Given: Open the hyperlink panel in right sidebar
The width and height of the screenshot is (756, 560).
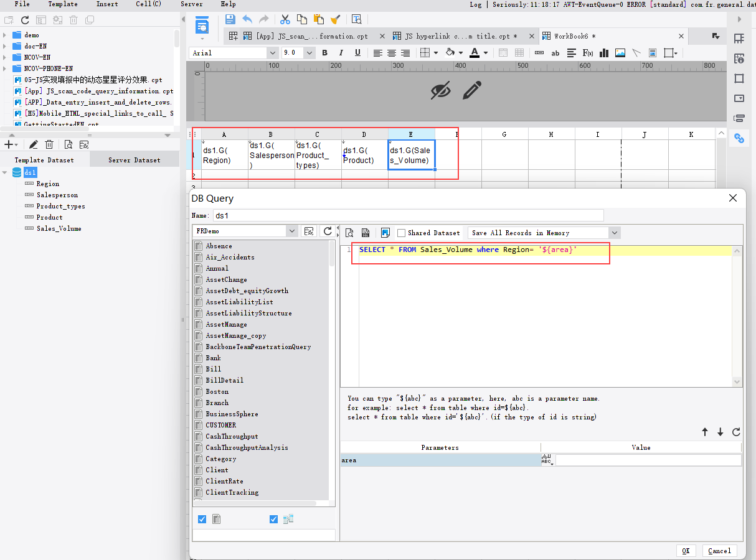Looking at the screenshot, I should coord(739,138).
